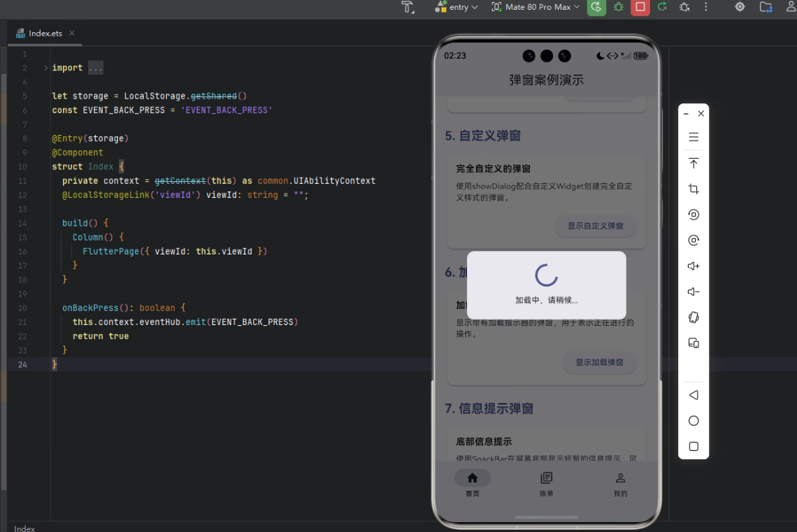Viewport: 797px width, 532px height.
Task: Stop the running app with the red Stop icon
Action: click(x=640, y=7)
